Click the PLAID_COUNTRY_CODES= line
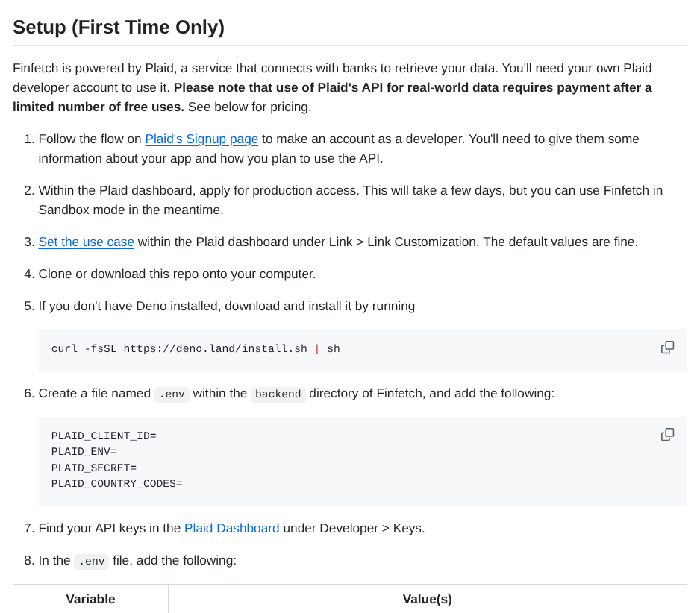700x613 pixels. pyautogui.click(x=116, y=484)
